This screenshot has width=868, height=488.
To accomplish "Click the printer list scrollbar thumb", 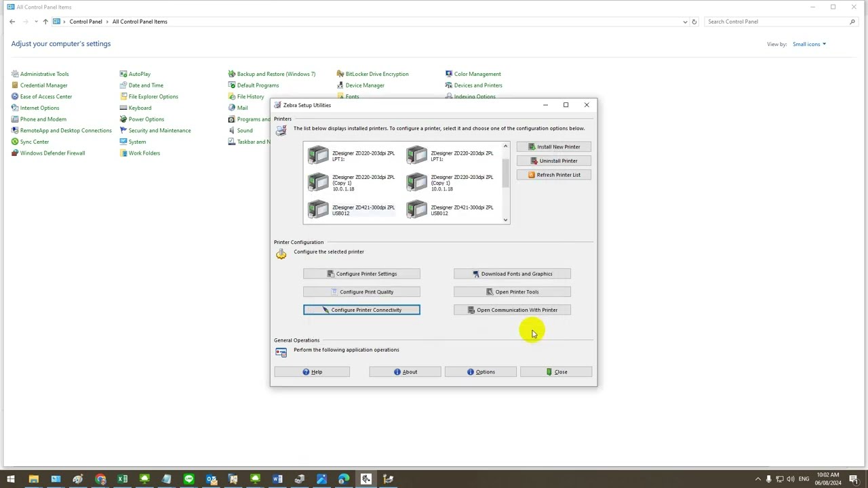I will pyautogui.click(x=505, y=174).
